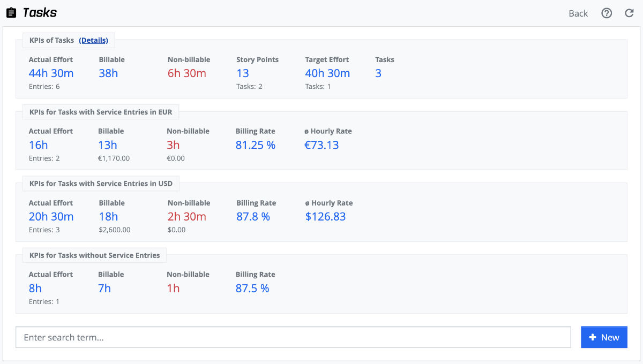The image size is (643, 364).
Task: Open help via the question mark icon
Action: (607, 13)
